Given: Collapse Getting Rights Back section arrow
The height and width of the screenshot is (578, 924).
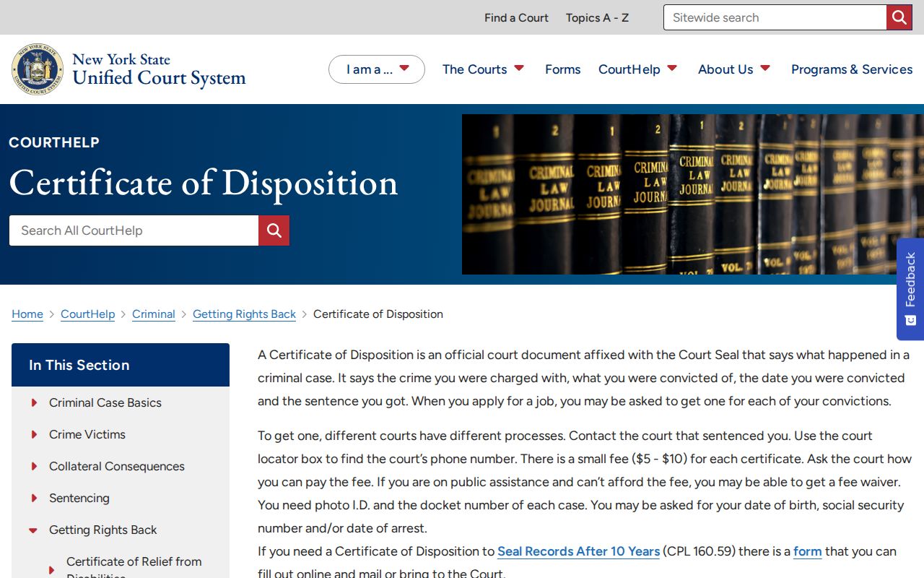Looking at the screenshot, I should (33, 530).
